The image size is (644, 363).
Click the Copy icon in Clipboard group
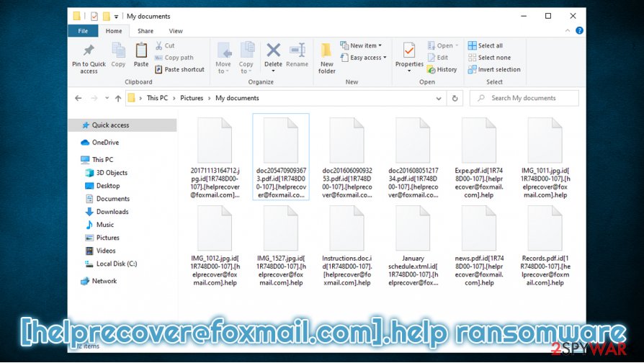click(118, 51)
